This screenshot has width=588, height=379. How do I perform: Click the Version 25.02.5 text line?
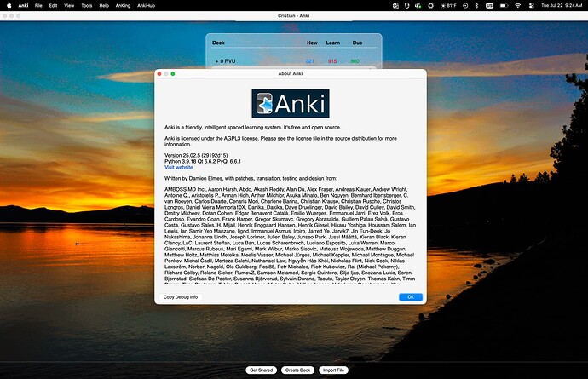[x=196, y=155]
